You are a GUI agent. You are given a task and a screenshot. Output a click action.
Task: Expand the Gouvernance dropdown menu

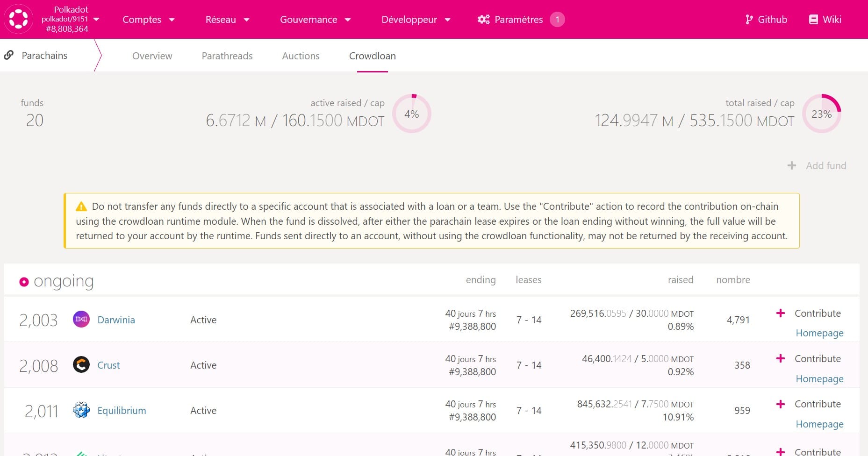(x=315, y=20)
